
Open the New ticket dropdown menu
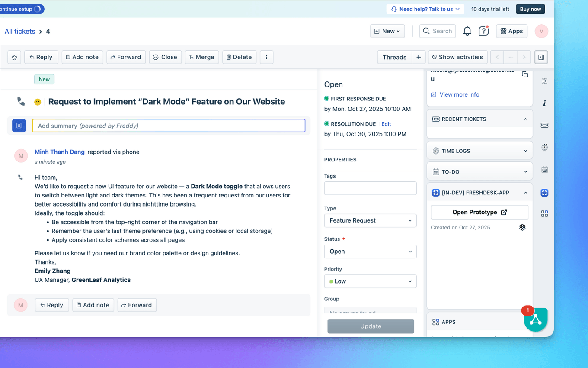[387, 31]
